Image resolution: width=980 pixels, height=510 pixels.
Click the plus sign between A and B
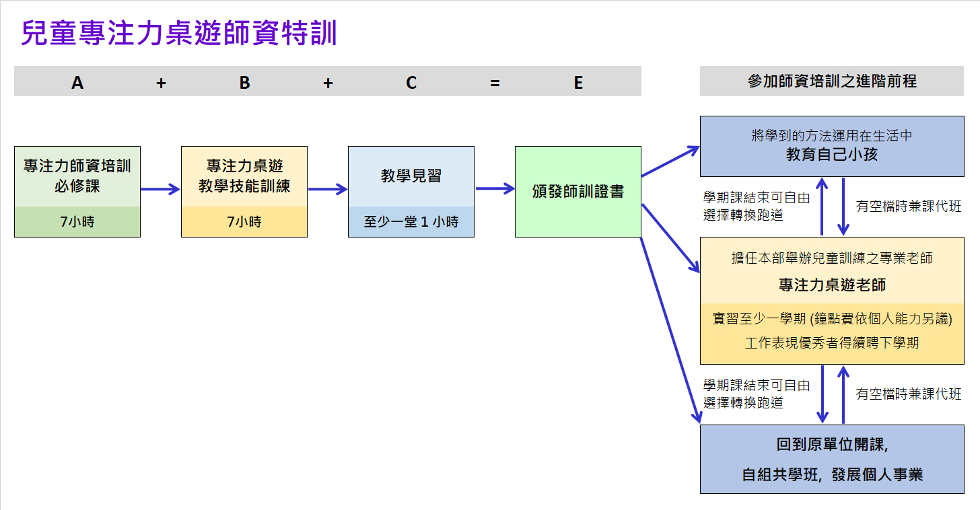[161, 83]
